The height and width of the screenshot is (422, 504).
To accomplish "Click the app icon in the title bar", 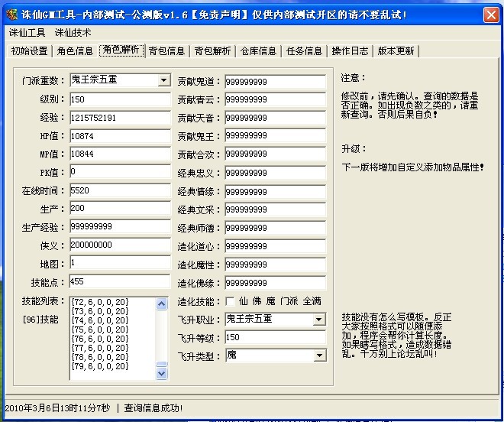I will (x=11, y=14).
